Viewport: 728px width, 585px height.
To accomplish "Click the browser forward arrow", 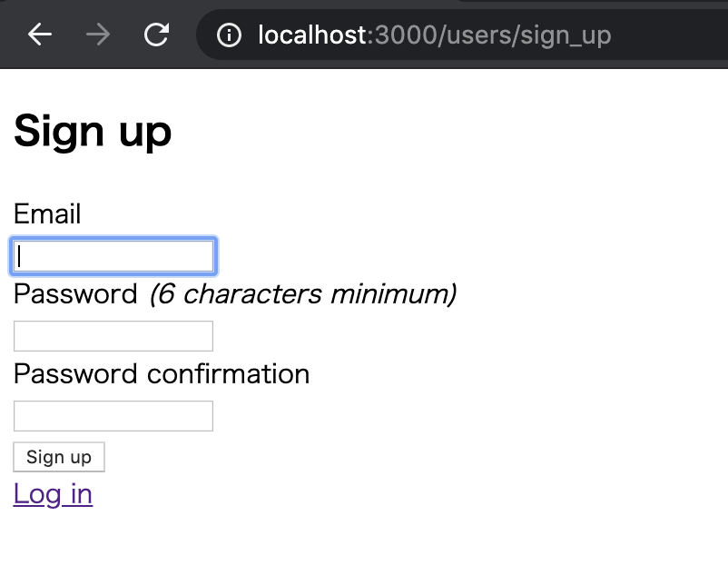I will tap(98, 35).
